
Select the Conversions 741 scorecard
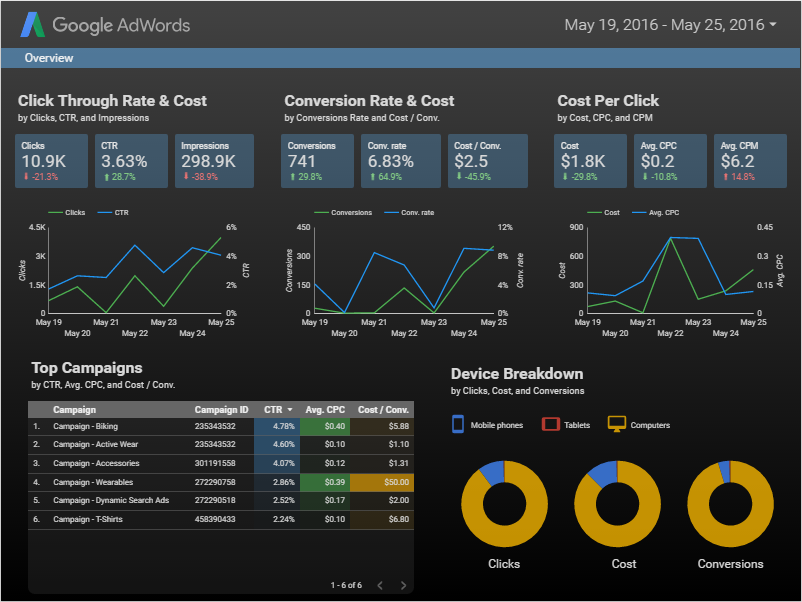(317, 161)
